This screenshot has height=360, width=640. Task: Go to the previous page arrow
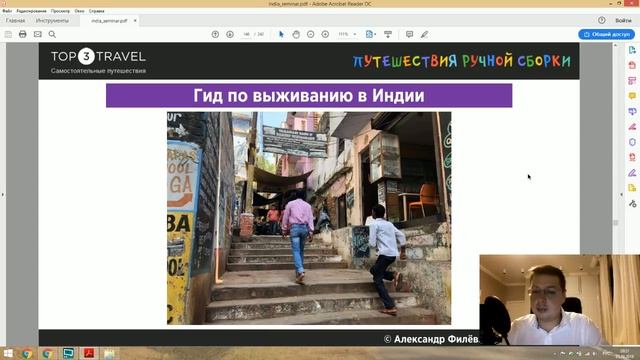pyautogui.click(x=216, y=34)
